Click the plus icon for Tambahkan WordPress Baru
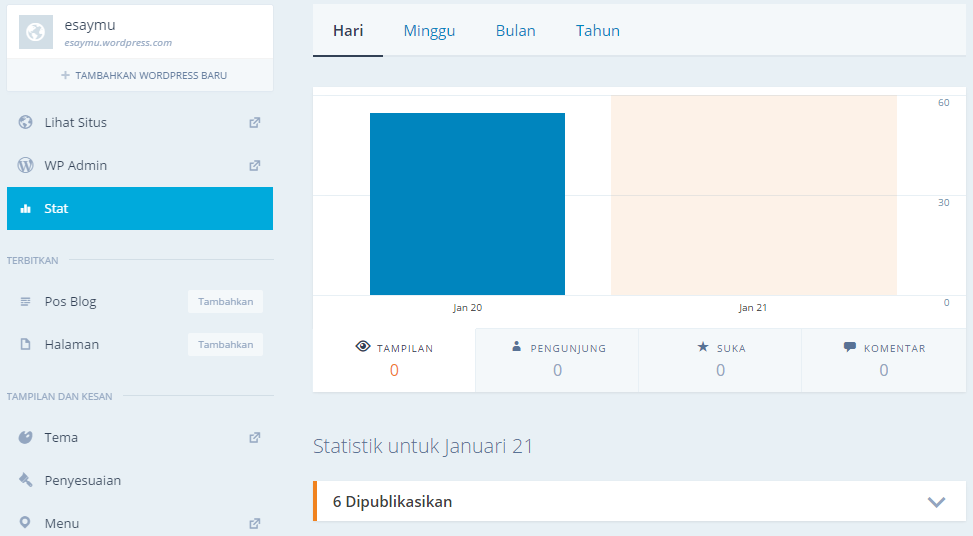The image size is (973, 536). [x=65, y=75]
